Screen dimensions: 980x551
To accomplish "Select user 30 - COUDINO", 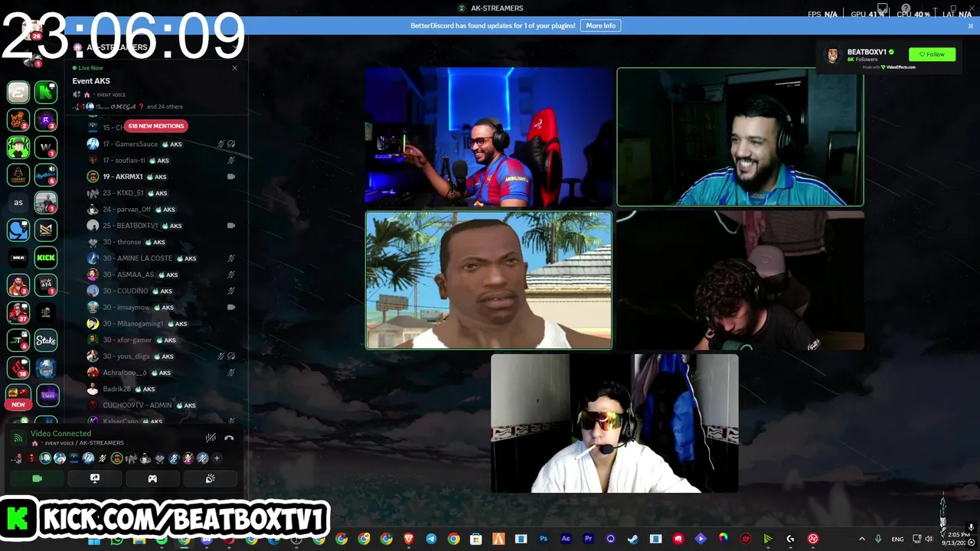I will click(161, 291).
